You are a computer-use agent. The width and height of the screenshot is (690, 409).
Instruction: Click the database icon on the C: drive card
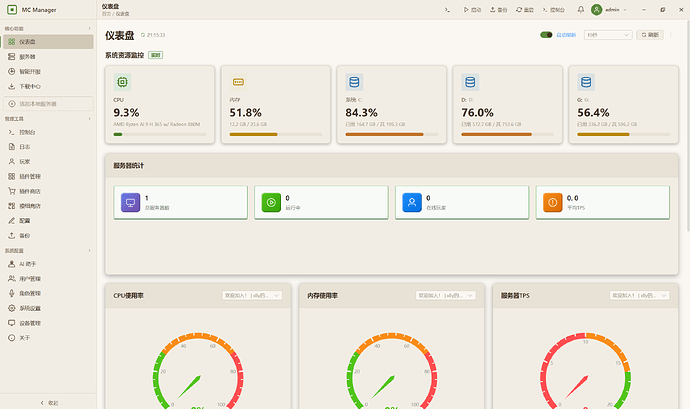(354, 82)
